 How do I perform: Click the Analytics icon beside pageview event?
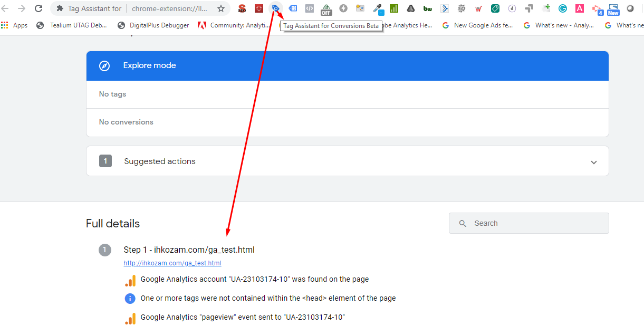[x=130, y=319]
